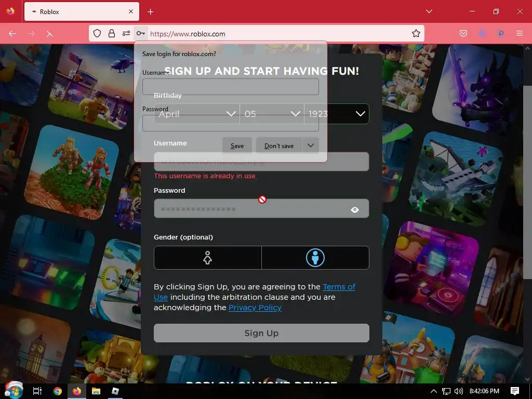Image resolution: width=532 pixels, height=399 pixels.
Task: Switch to Firefox in the taskbar
Action: [77, 391]
